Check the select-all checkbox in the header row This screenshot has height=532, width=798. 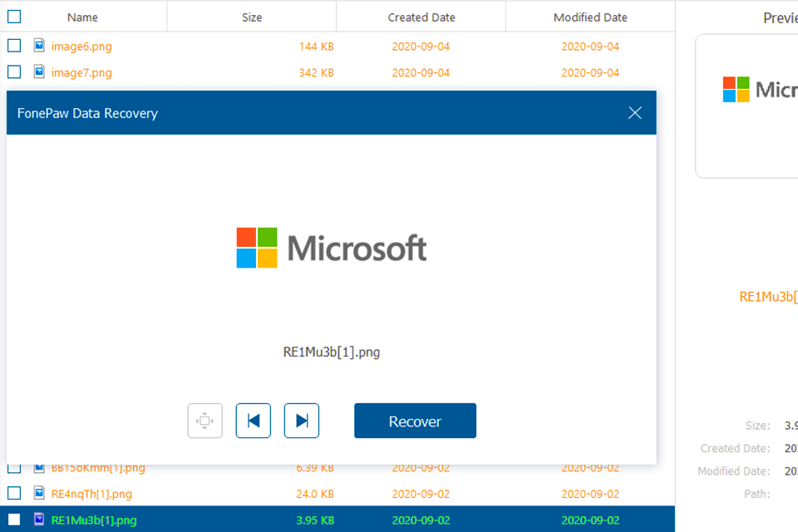coord(13,17)
